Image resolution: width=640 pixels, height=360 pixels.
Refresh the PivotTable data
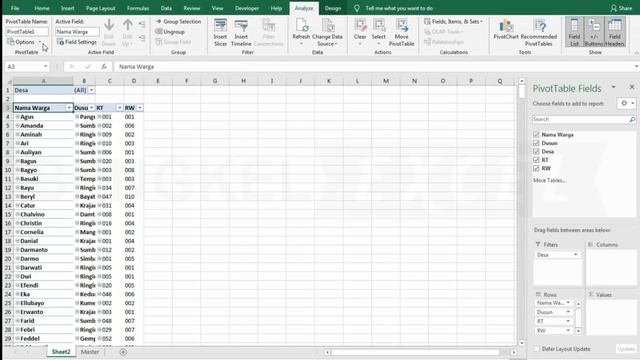(x=301, y=32)
